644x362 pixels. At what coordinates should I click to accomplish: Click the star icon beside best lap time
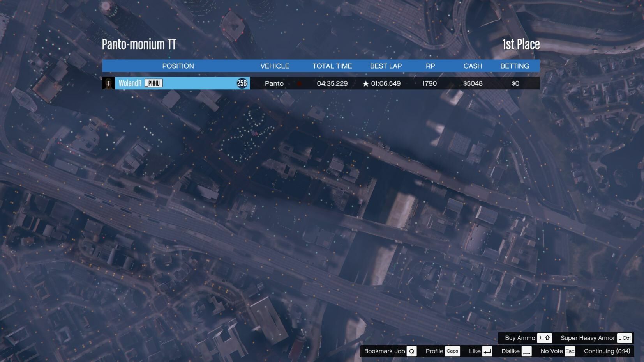365,83
